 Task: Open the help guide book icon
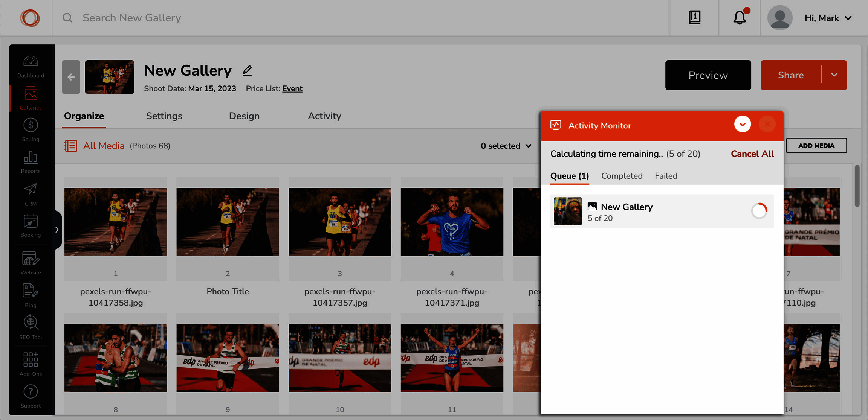click(694, 18)
